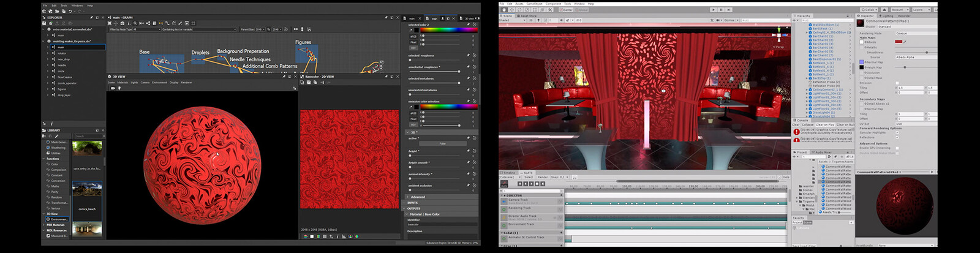Click the red error icon on first console message
The width and height of the screenshot is (980, 253).
[x=797, y=131]
